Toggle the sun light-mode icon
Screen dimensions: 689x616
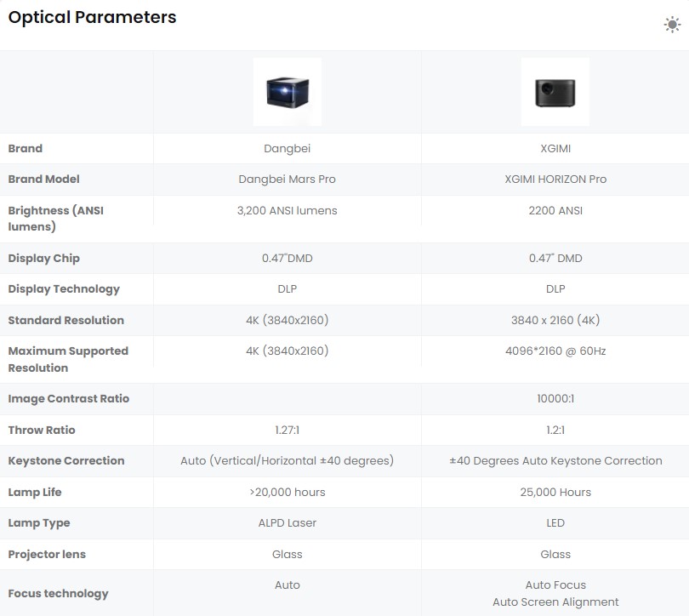click(x=672, y=25)
